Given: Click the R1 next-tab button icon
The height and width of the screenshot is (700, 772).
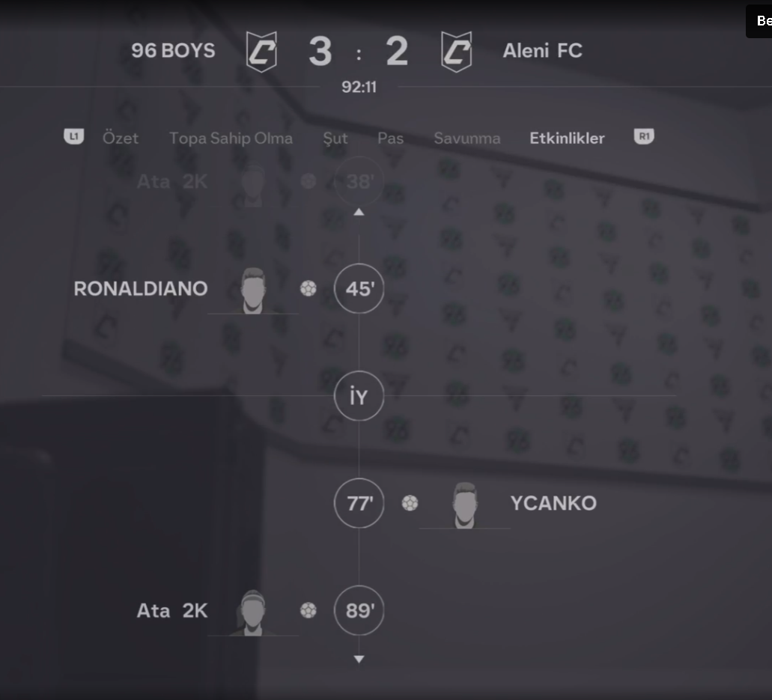Looking at the screenshot, I should tap(644, 136).
